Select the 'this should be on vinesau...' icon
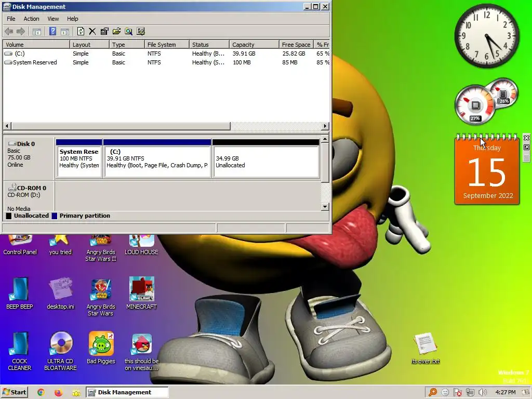Image resolution: width=532 pixels, height=399 pixels. (142, 352)
